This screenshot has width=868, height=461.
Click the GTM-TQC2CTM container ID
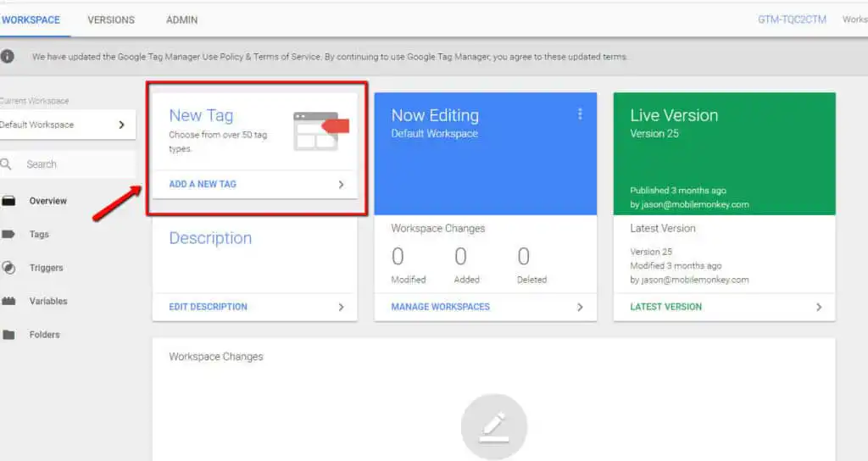click(792, 19)
